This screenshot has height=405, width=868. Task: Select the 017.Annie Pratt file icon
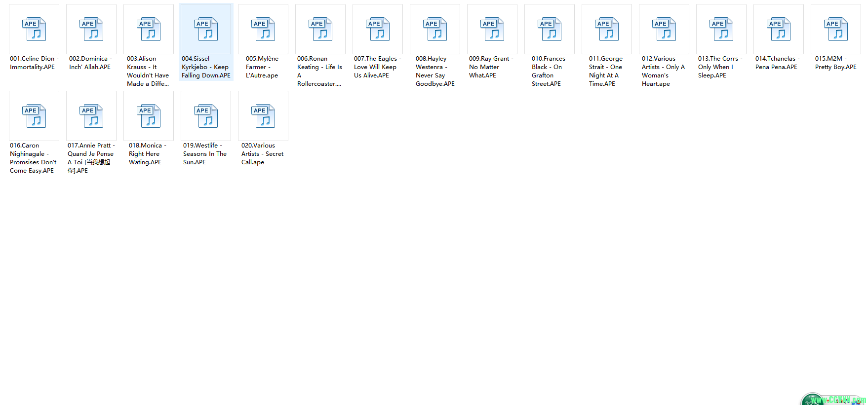coord(91,116)
